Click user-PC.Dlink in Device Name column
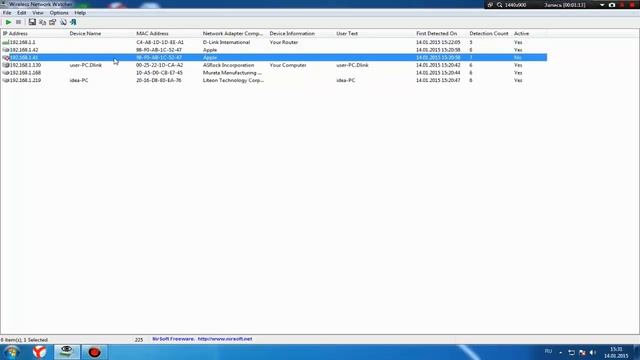 86,65
